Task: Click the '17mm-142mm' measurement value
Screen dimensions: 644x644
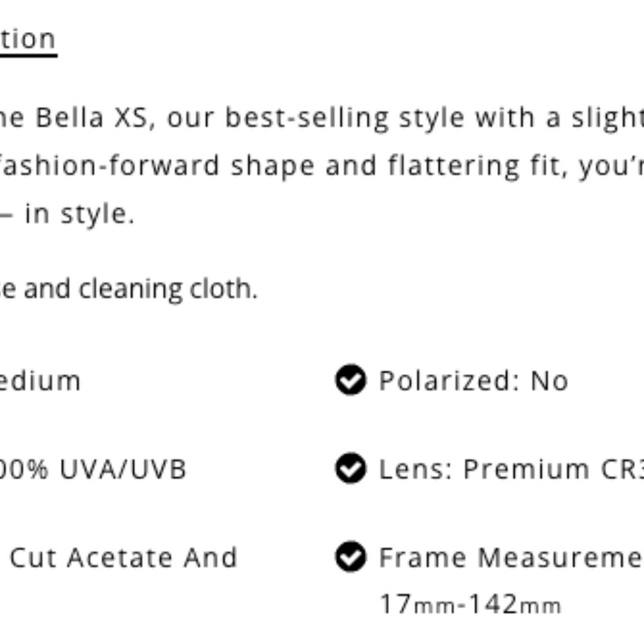Action: (x=470, y=605)
